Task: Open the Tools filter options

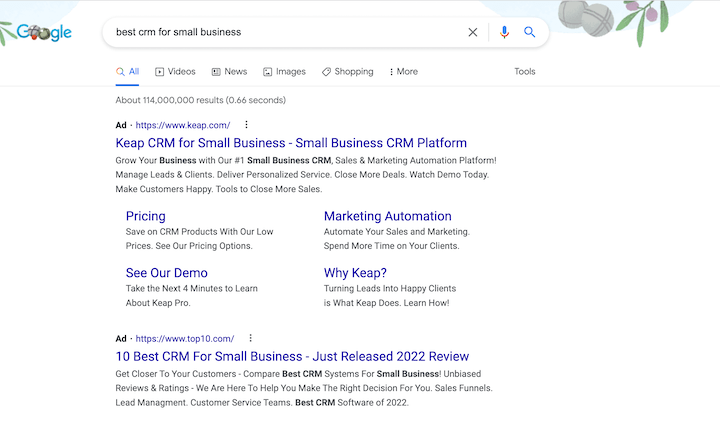Action: coord(524,72)
